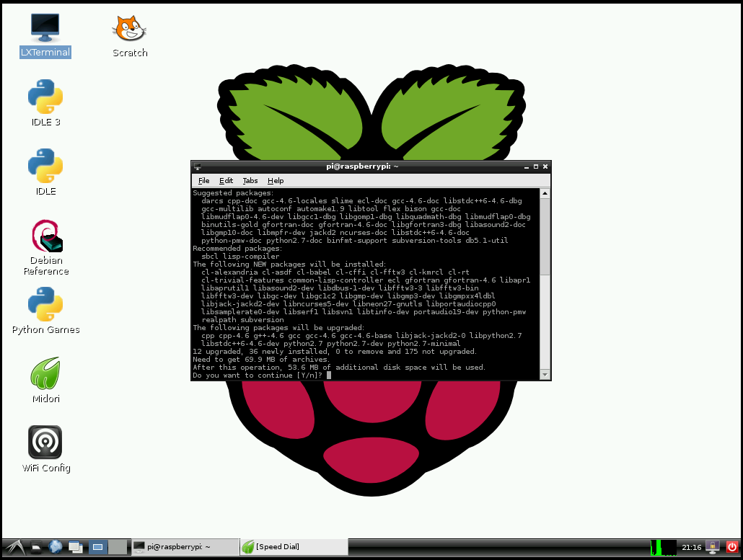Switch to the first virtual desktop
Viewport: 743px width, 560px height.
[98, 547]
